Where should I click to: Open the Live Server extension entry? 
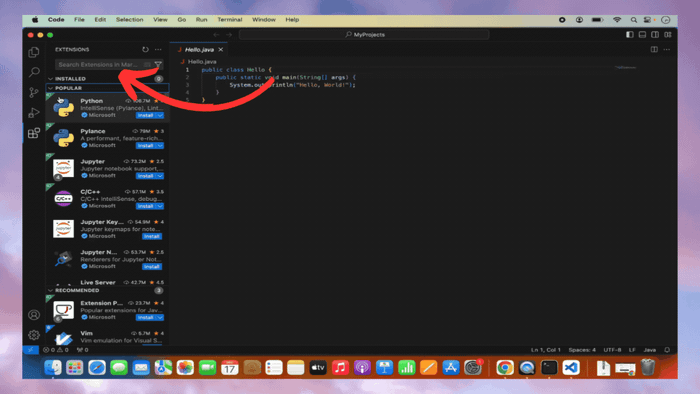[107, 282]
